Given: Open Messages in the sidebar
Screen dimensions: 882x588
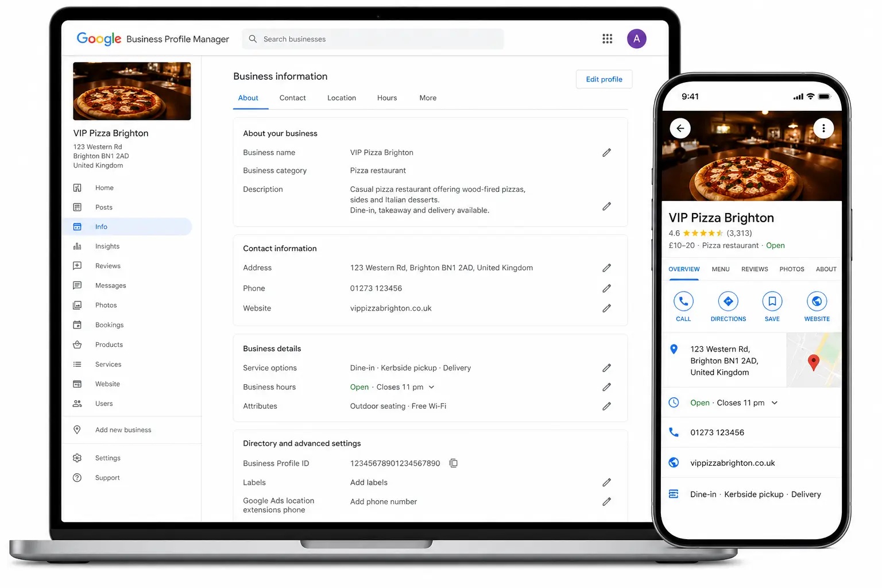Looking at the screenshot, I should click(127, 285).
